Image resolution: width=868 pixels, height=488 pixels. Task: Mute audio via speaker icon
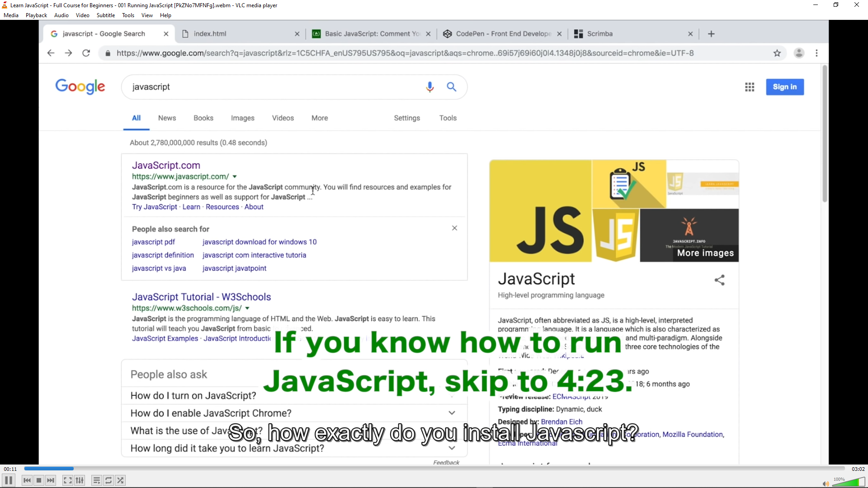pos(826,483)
